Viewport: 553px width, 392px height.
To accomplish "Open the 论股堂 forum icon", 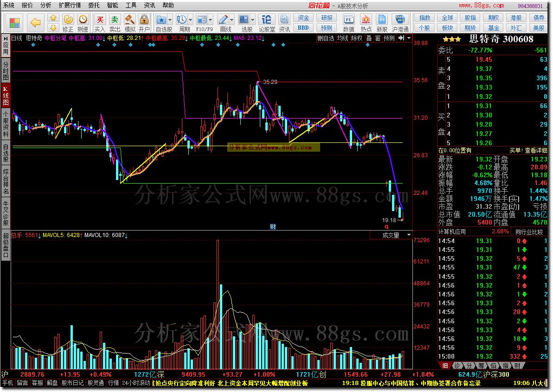I will coord(267,19).
